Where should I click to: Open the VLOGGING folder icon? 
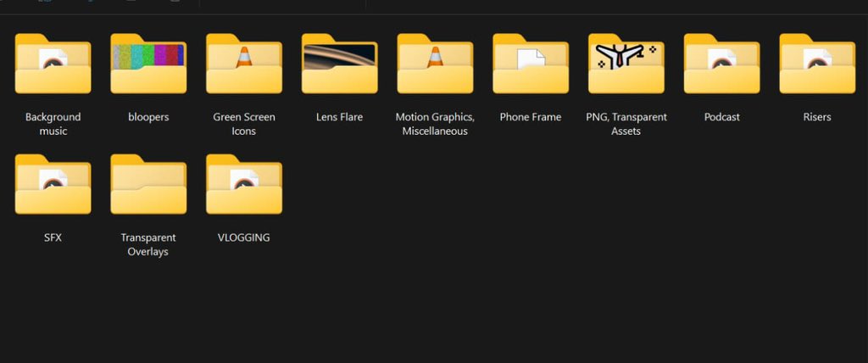pos(244,185)
